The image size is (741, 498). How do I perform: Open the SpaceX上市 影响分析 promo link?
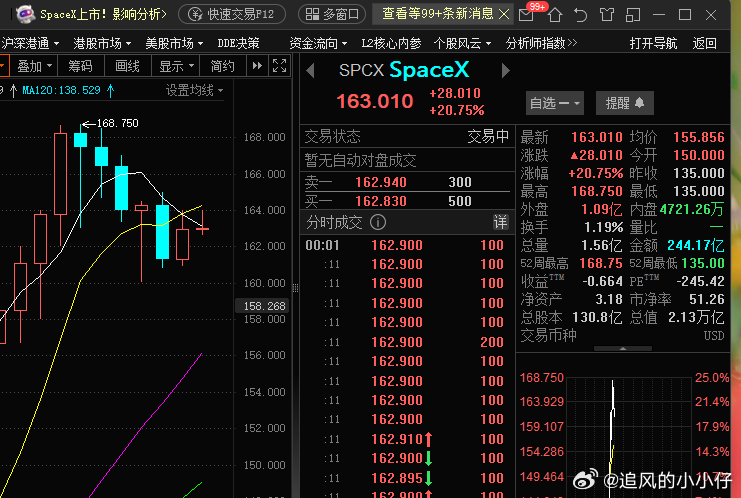click(x=103, y=14)
